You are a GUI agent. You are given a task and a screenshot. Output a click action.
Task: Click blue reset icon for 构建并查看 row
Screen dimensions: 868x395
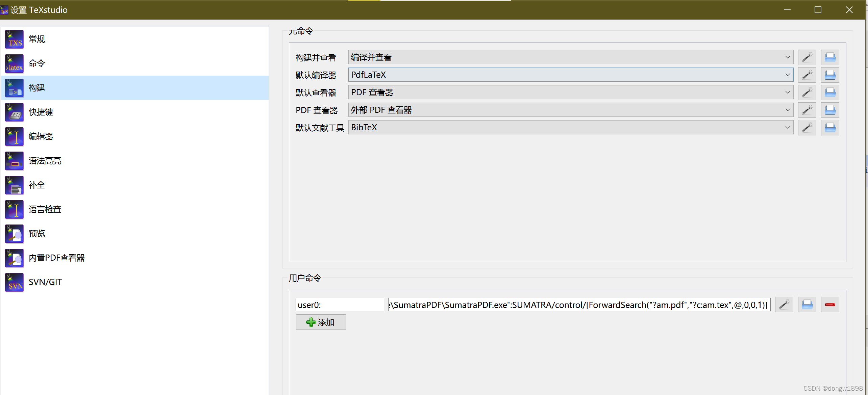(830, 57)
